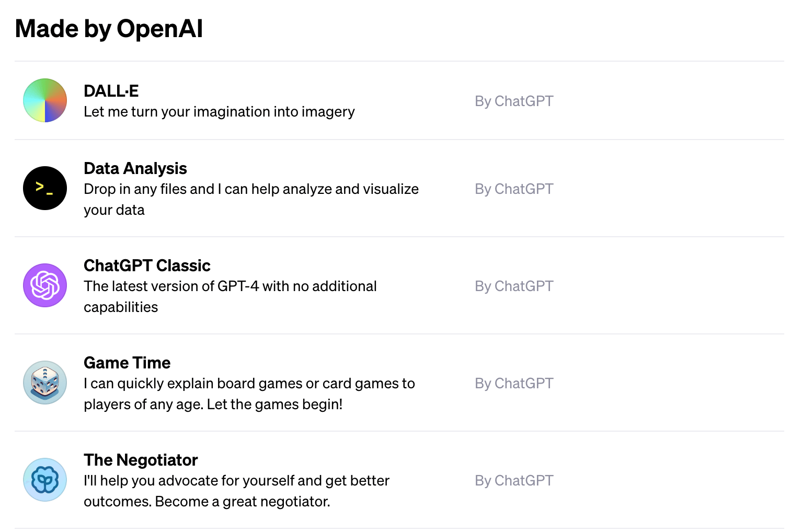802x532 pixels.
Task: Click the Data Analysis terminal prompt icon
Action: [45, 188]
